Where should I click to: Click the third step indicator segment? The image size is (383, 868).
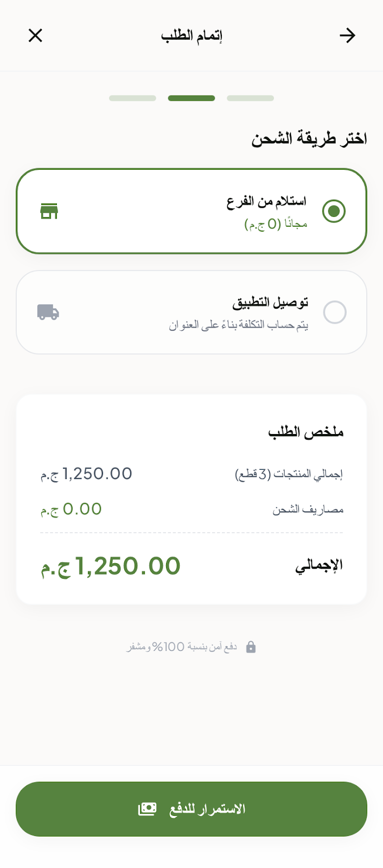(x=250, y=98)
